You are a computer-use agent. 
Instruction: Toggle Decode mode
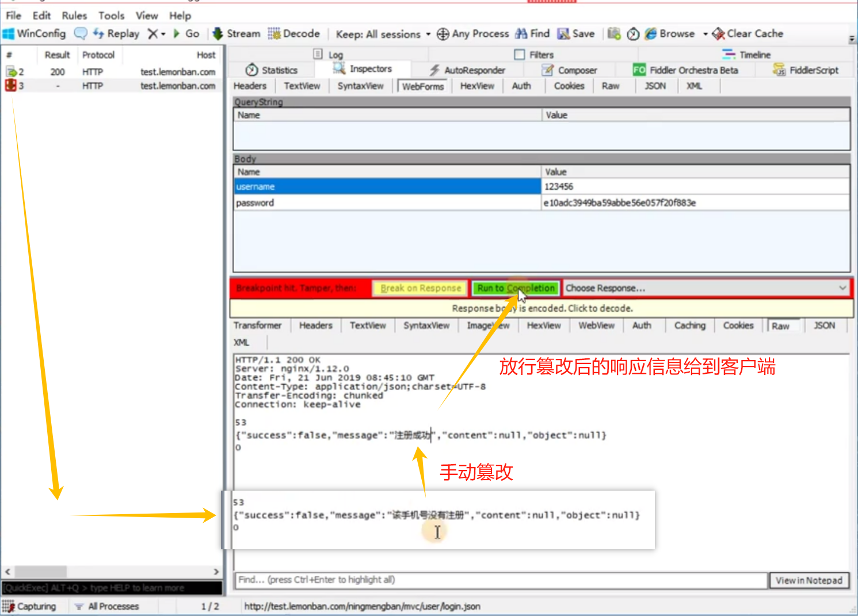tap(294, 34)
